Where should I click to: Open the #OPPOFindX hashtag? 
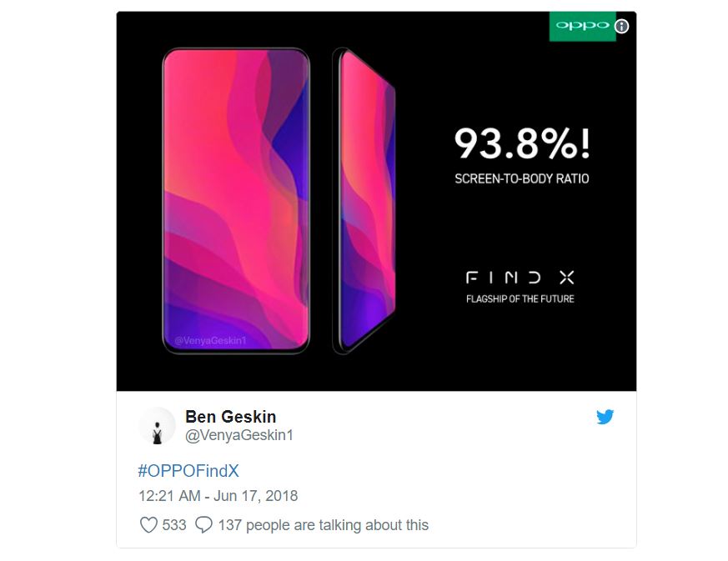[x=188, y=470]
